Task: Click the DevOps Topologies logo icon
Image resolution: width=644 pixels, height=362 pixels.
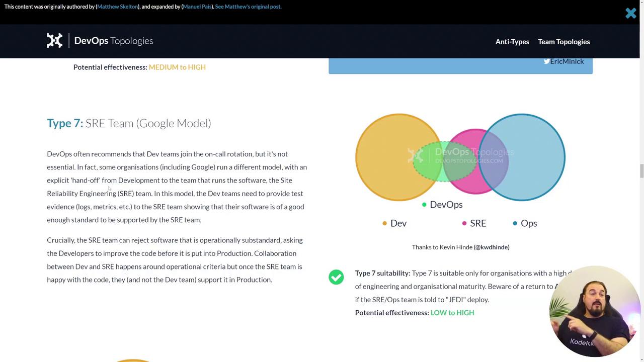Action: click(x=55, y=41)
